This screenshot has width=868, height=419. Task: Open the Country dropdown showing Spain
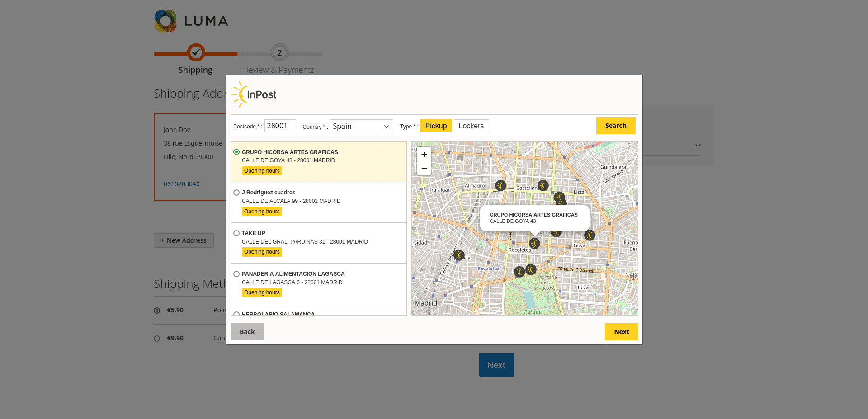[x=361, y=126]
